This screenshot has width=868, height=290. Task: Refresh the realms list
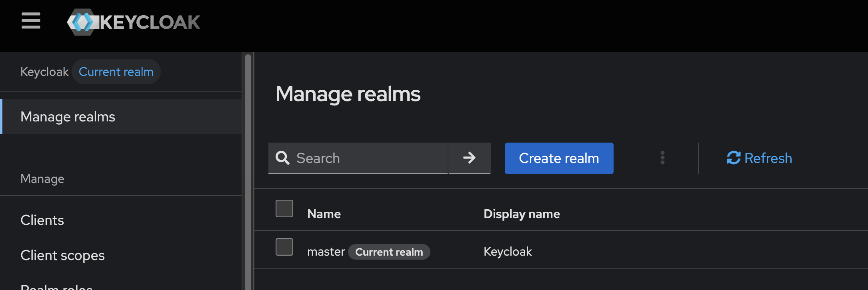click(759, 158)
